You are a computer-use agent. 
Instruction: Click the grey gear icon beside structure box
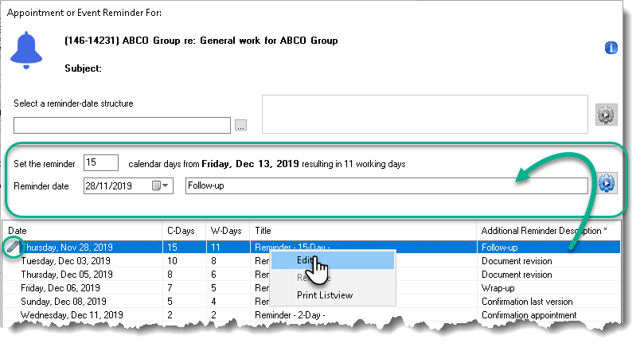[607, 115]
